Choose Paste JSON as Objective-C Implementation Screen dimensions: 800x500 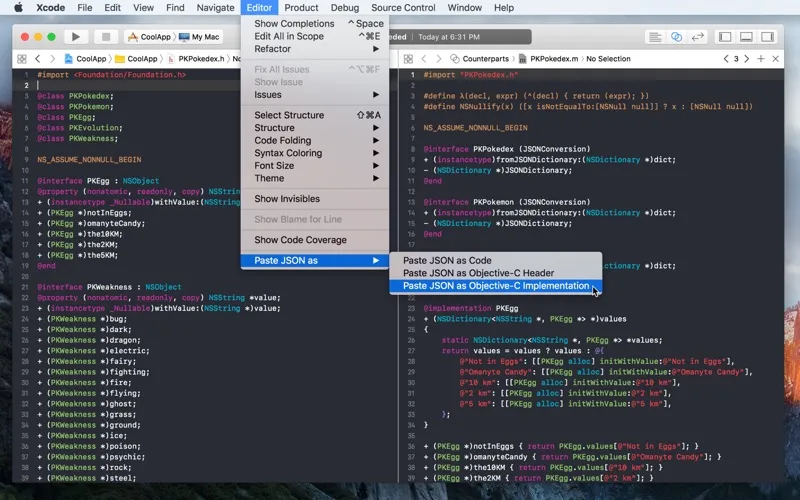[495, 286]
